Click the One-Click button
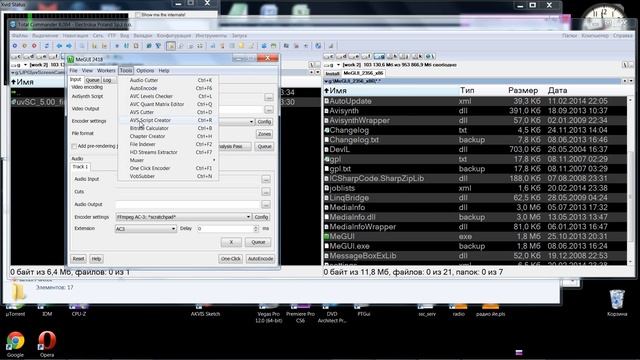The width and height of the screenshot is (640, 360). 231,259
